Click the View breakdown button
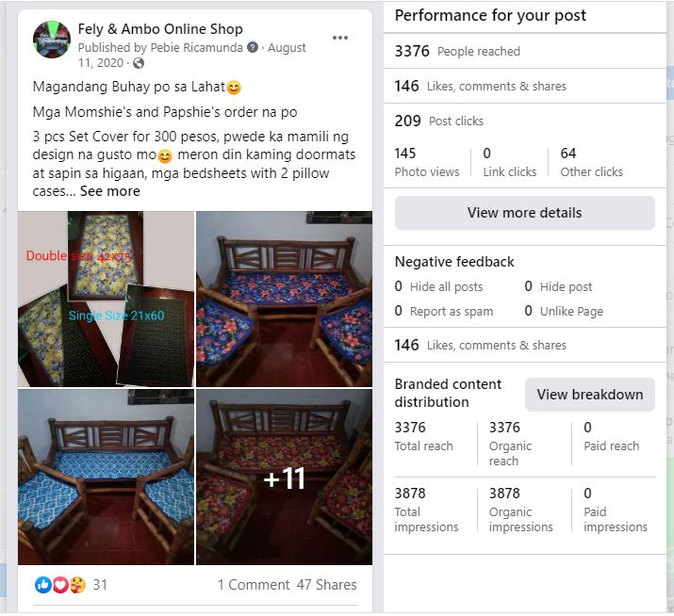 coord(589,395)
